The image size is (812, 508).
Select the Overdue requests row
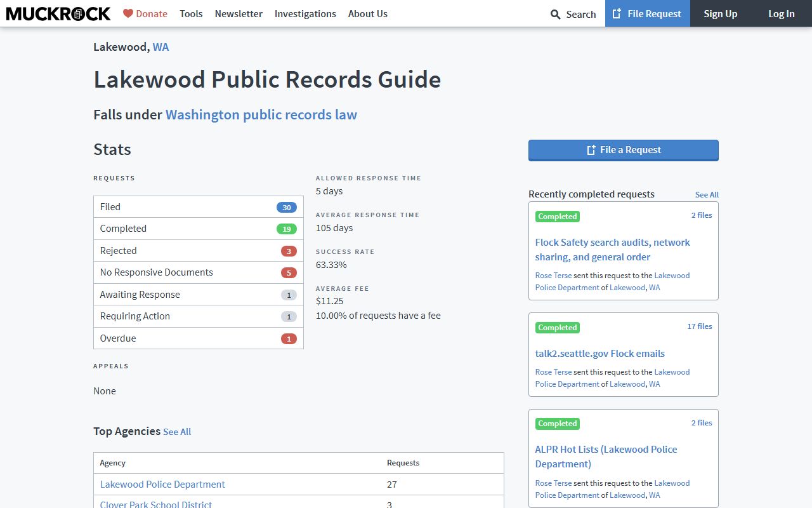[x=199, y=338]
